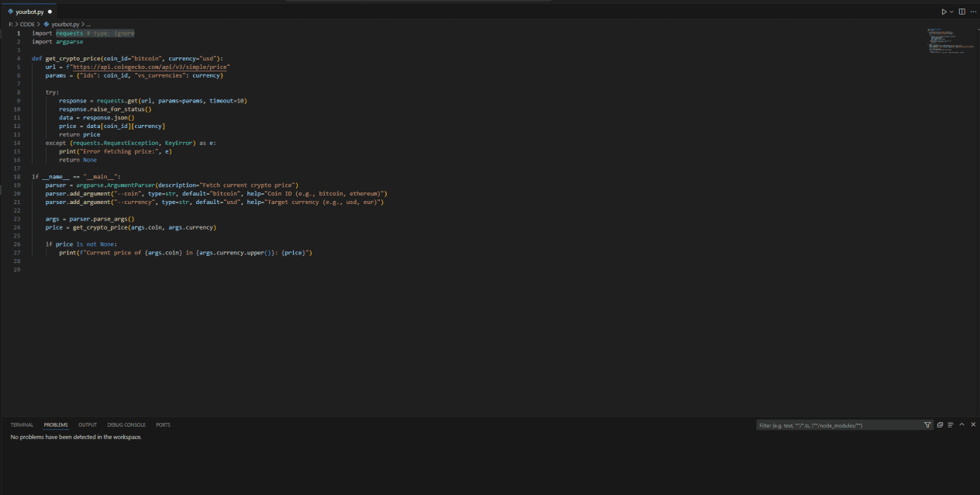Click the 'try:' statement on line 9
The width and height of the screenshot is (980, 495).
point(52,92)
